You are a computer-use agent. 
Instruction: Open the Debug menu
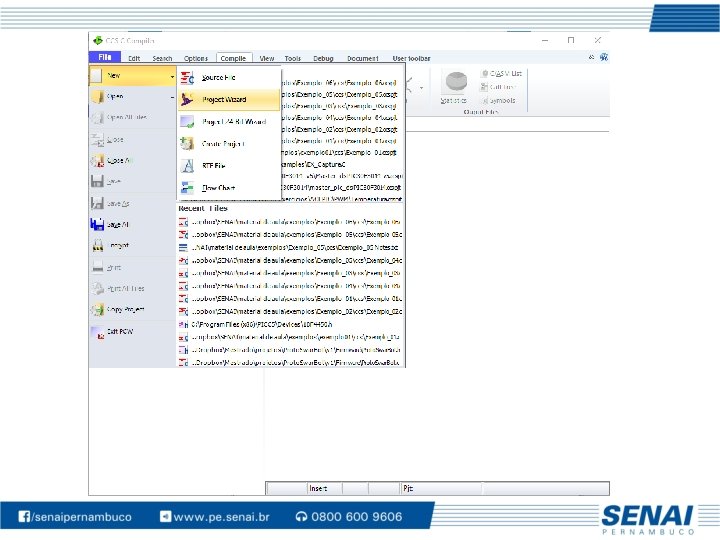point(323,58)
